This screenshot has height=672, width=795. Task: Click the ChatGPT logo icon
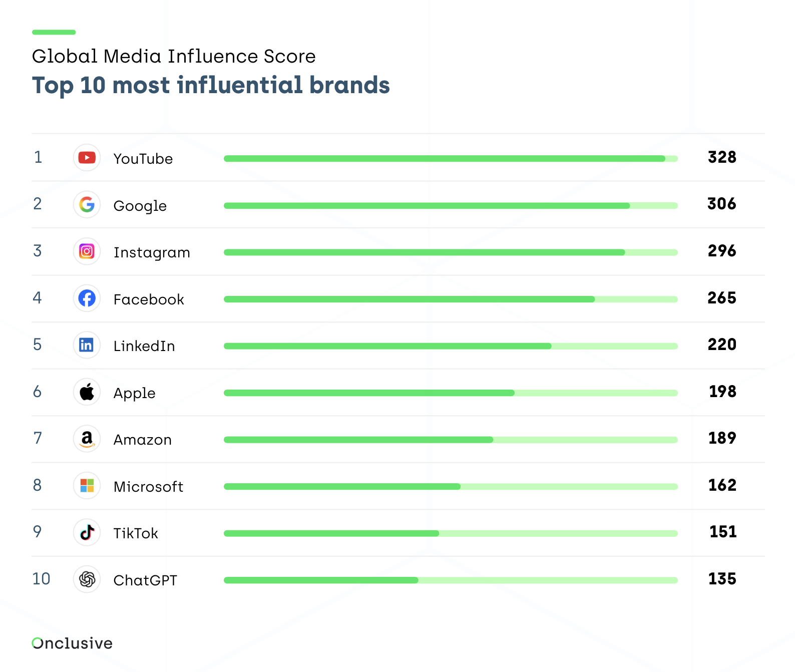click(x=87, y=579)
